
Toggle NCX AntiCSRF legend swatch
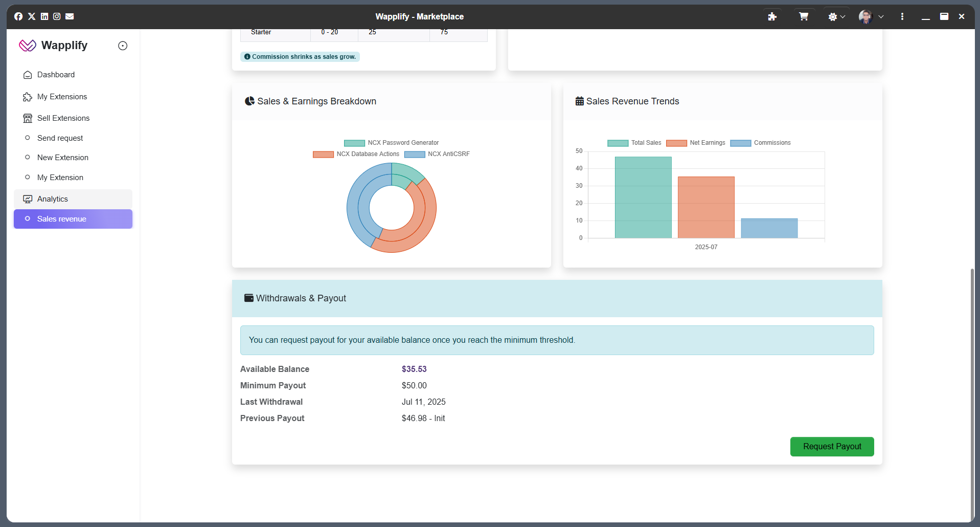(415, 154)
